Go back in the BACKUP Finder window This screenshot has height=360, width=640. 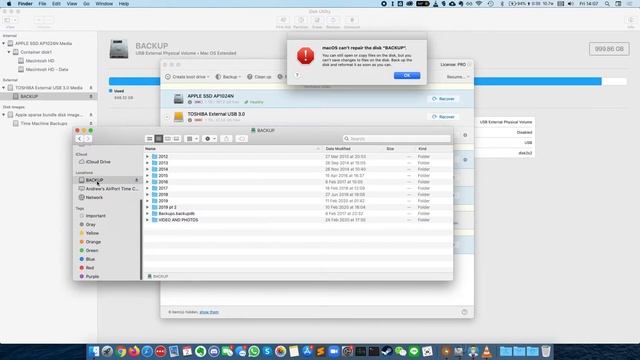click(x=79, y=139)
